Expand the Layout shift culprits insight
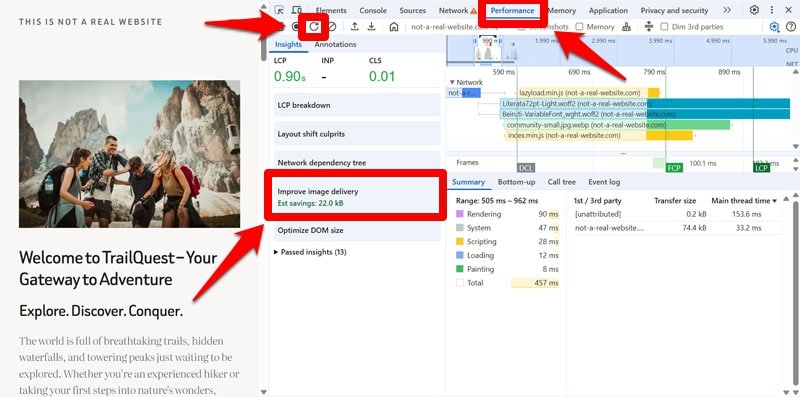The image size is (800, 397). coord(357,134)
